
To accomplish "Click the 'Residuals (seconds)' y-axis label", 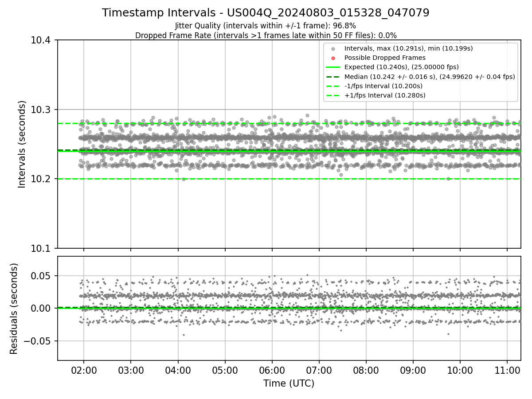I will 14,309.
